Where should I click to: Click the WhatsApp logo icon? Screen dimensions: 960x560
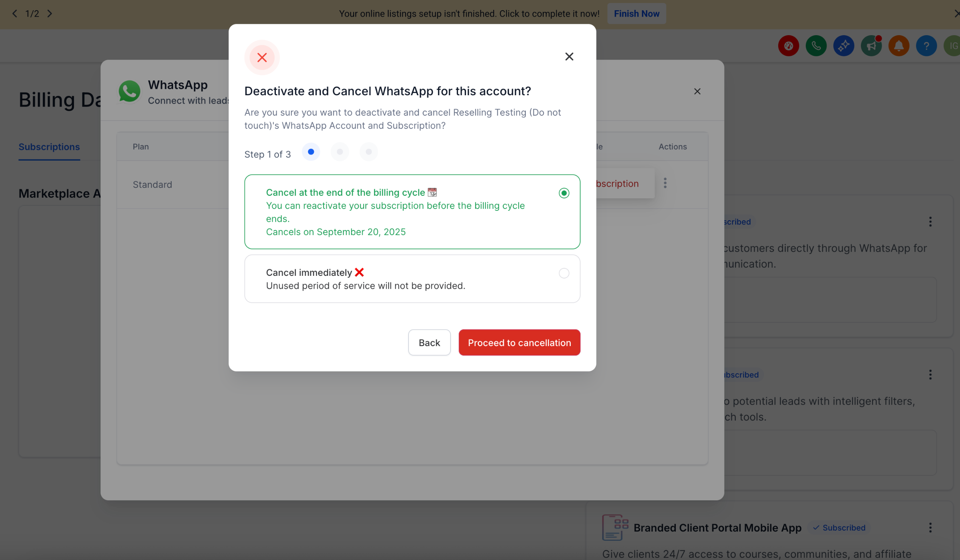(x=130, y=91)
